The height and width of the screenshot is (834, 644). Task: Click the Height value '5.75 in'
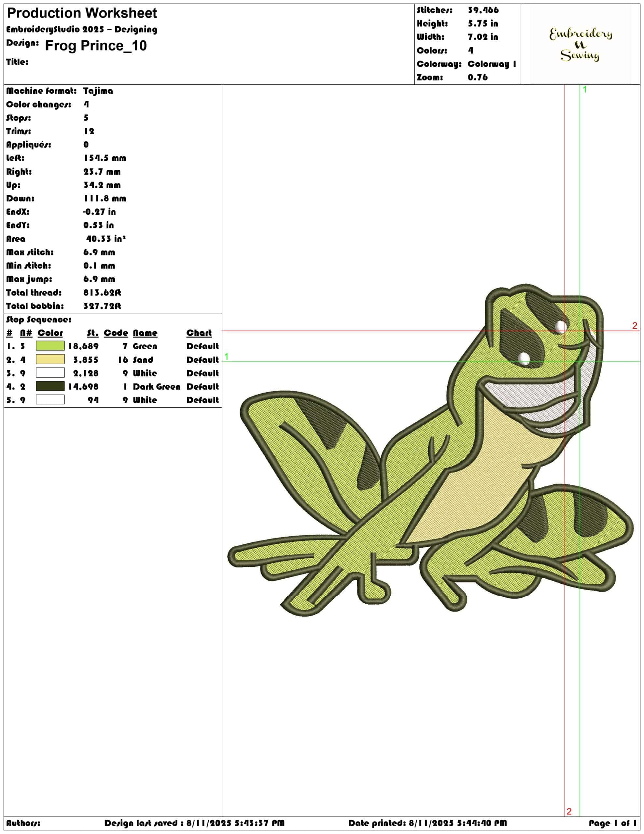tap(483, 24)
